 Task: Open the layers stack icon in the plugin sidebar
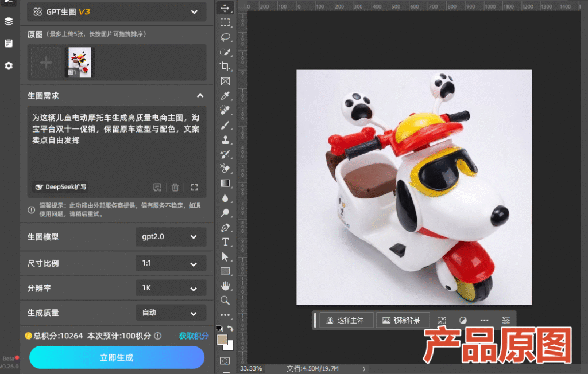click(x=9, y=21)
